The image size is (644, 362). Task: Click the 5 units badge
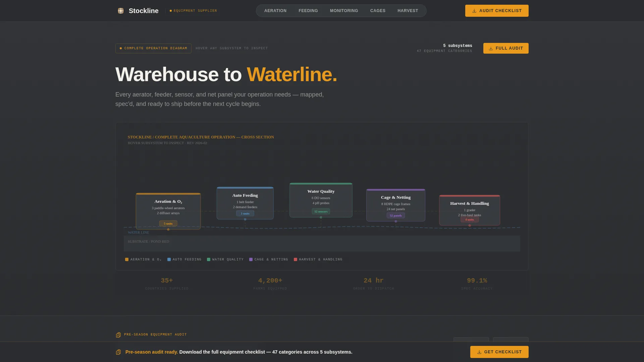point(168,224)
